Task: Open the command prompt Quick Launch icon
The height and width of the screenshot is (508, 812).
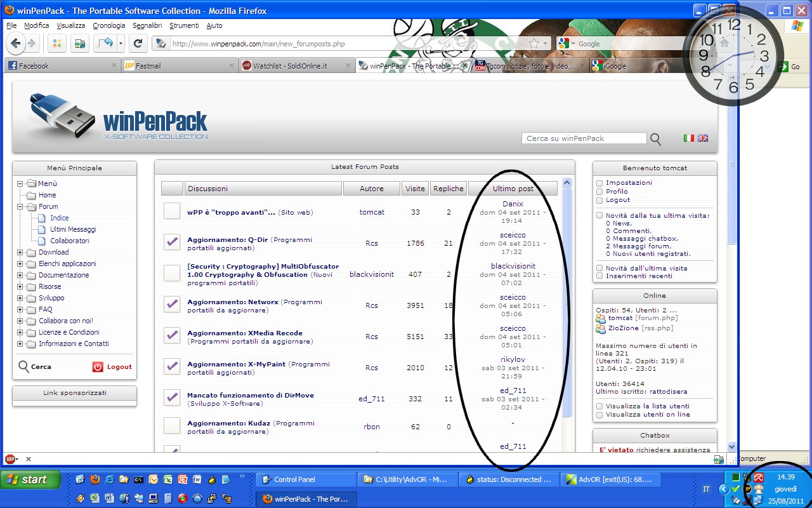Action: 138,479
